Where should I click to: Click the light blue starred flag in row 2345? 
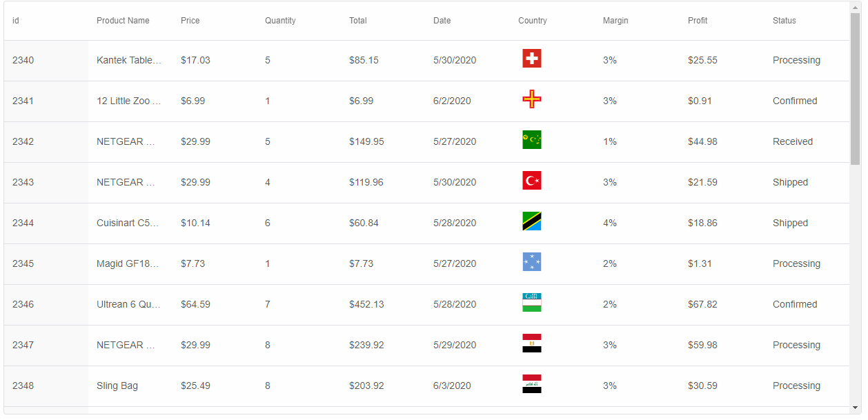[x=531, y=262]
